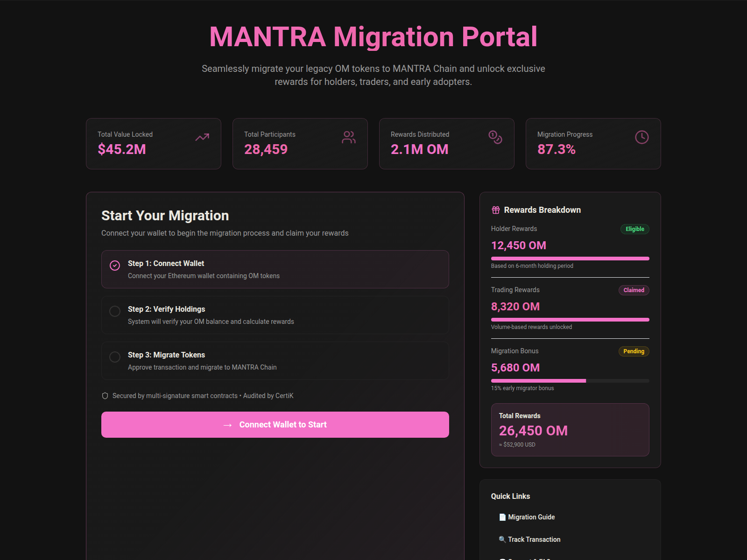Screen dimensions: 747x560
Task: Click the Pending badge on Migration Bonus
Action: 634,351
